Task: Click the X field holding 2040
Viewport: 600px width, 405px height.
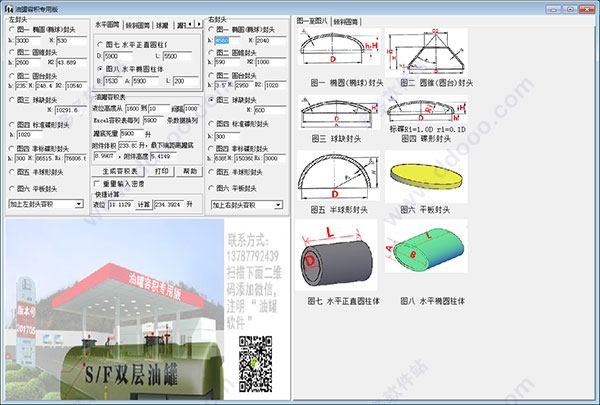Action: click(270, 41)
